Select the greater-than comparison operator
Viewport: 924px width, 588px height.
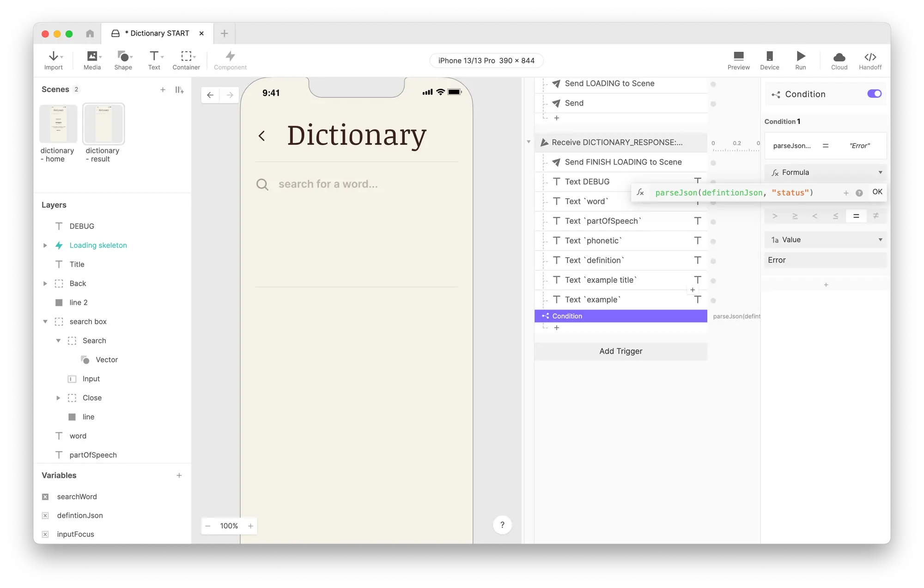[775, 216]
